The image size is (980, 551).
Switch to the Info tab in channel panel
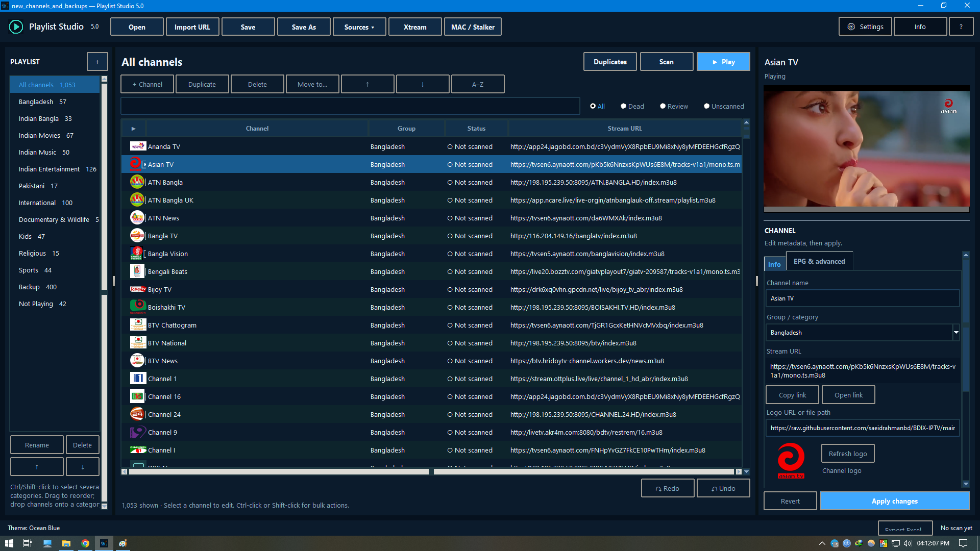[774, 264]
